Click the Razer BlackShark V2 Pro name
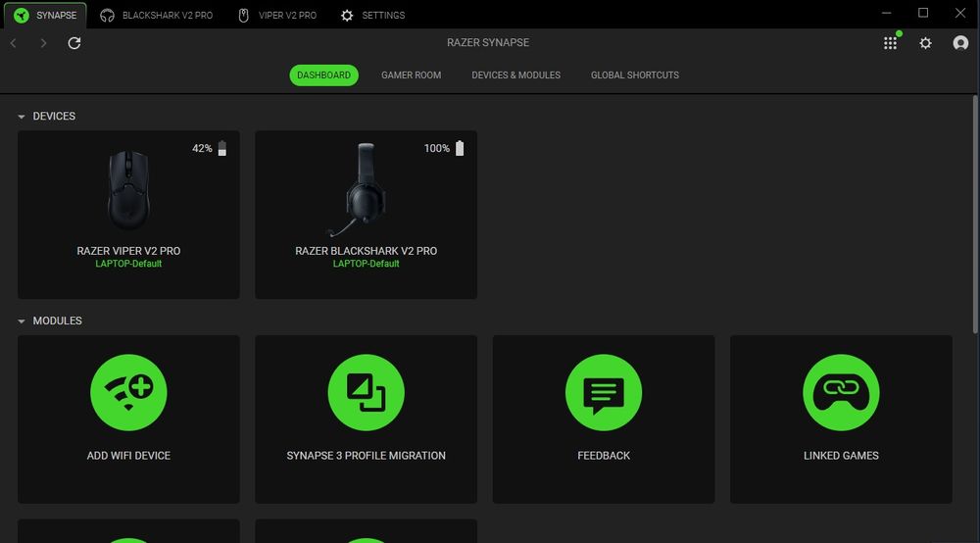Image resolution: width=980 pixels, height=543 pixels. (x=366, y=251)
